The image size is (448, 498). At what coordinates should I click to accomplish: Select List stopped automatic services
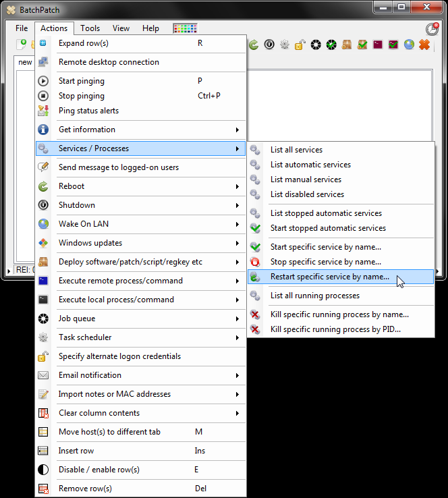pyautogui.click(x=341, y=213)
